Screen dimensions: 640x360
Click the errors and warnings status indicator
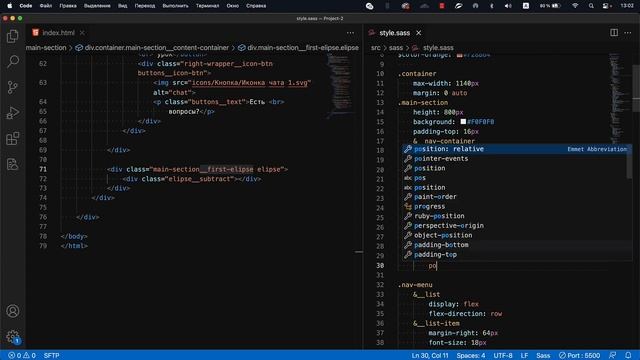coord(22,356)
